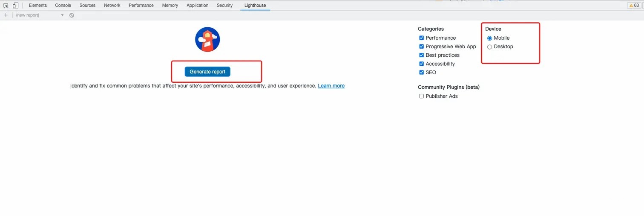Open the new report dropdown
644x216 pixels.
(40, 15)
